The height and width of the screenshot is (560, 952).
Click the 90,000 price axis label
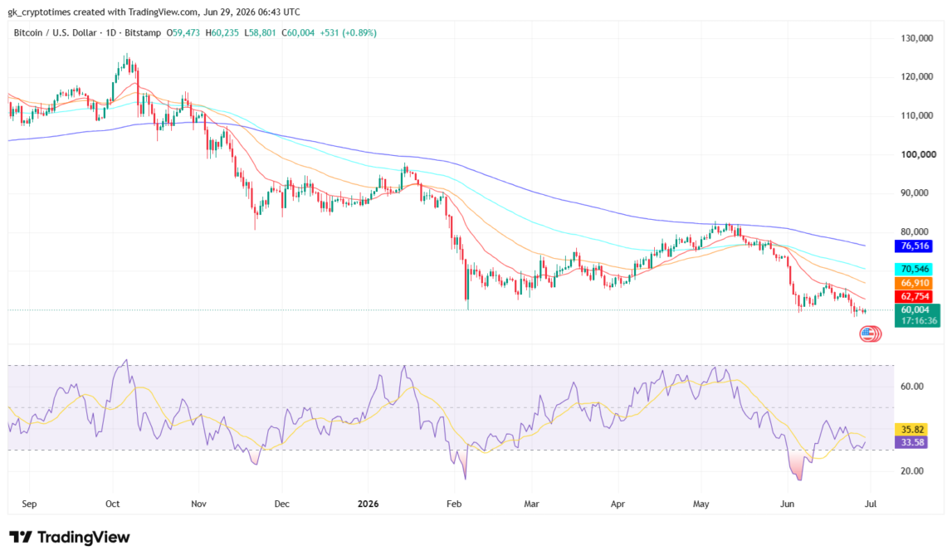point(915,193)
